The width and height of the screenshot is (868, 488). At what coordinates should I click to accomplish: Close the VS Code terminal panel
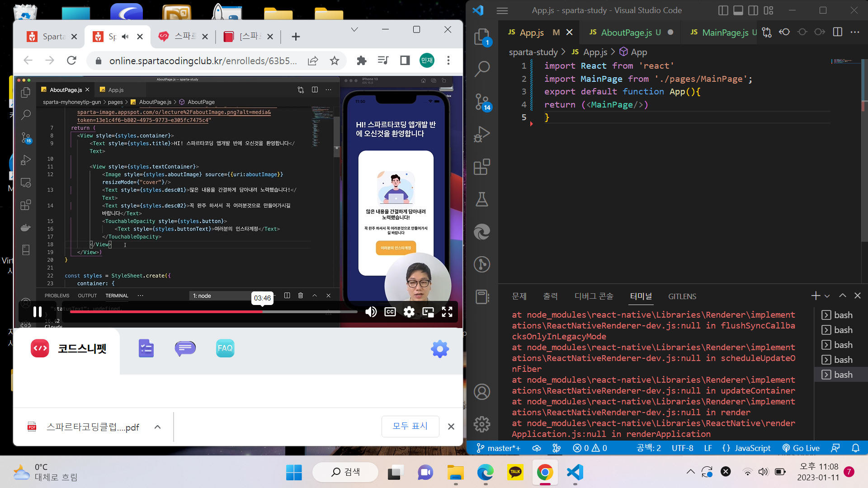pyautogui.click(x=858, y=296)
